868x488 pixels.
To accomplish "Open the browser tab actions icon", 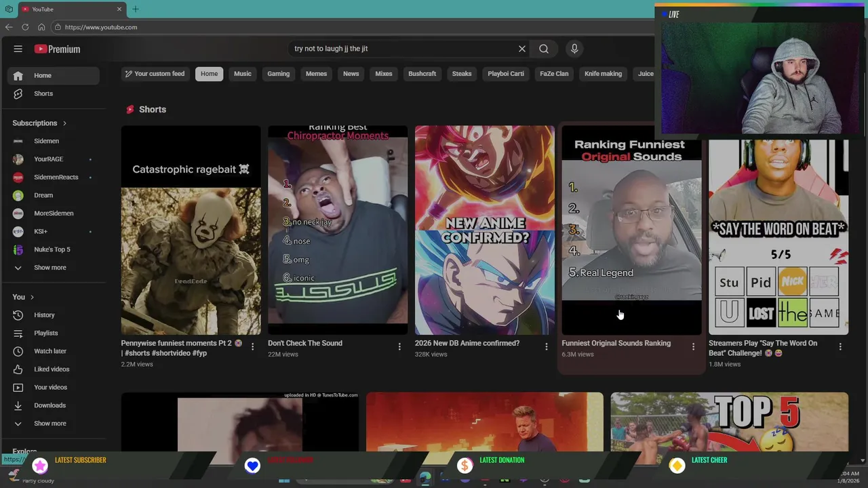I will (x=9, y=9).
